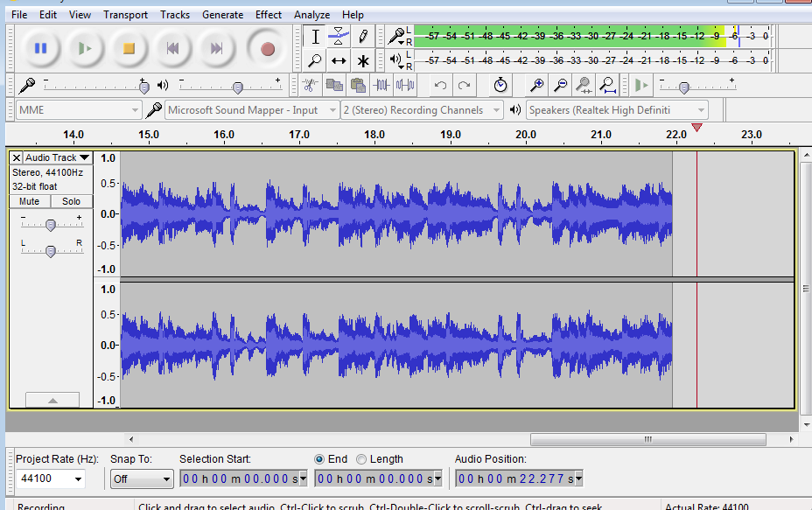Open Audio Position time format arrow

pos(579,479)
